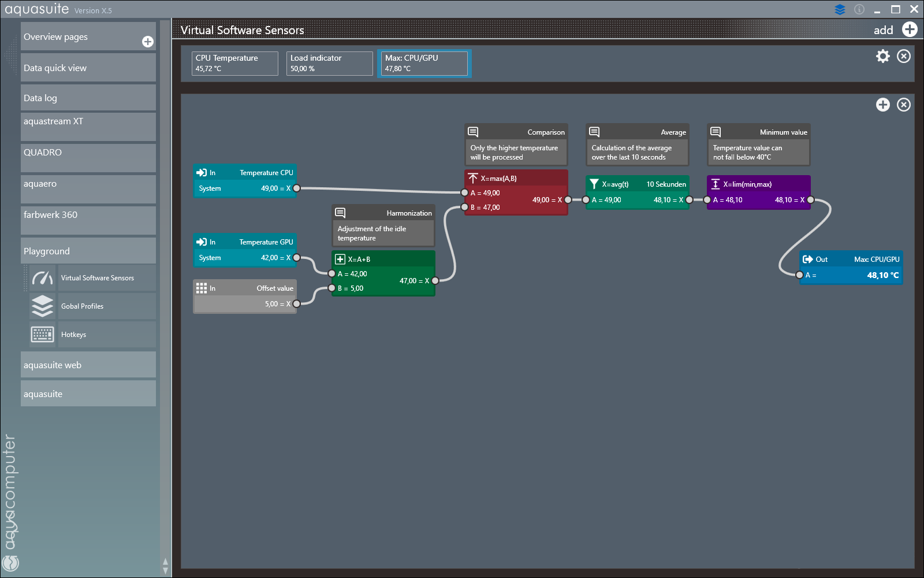
Task: Select the Minimum value note description
Action: [747, 153]
